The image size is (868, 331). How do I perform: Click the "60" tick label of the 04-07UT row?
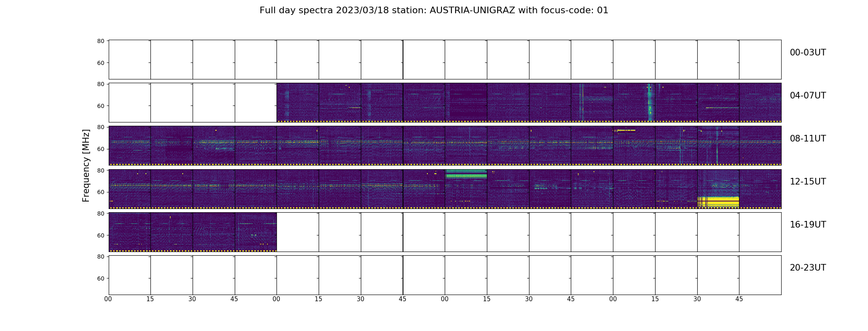[100, 106]
